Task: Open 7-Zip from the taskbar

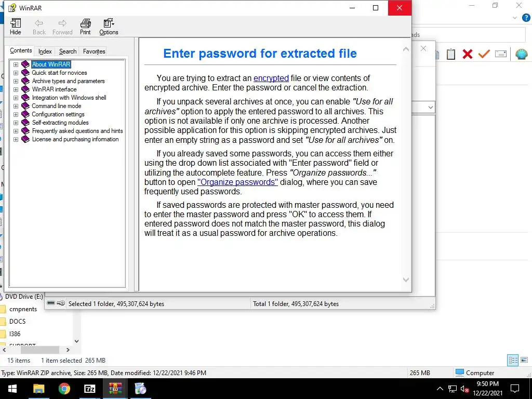Action: 89,389
